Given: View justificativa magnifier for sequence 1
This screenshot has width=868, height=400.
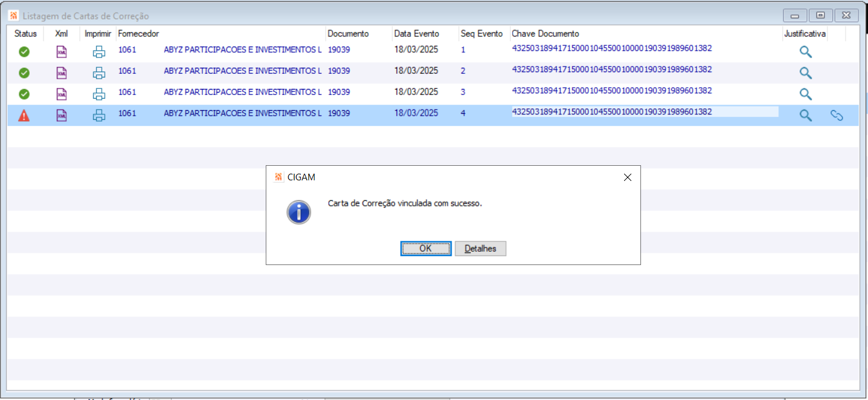Looking at the screenshot, I should (x=806, y=52).
